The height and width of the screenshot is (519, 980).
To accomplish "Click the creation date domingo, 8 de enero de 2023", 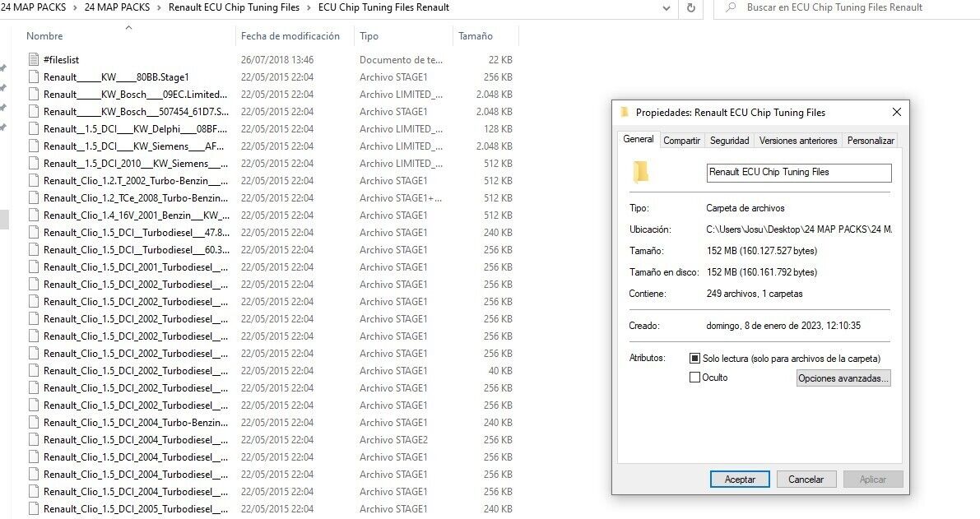I will tap(783, 326).
